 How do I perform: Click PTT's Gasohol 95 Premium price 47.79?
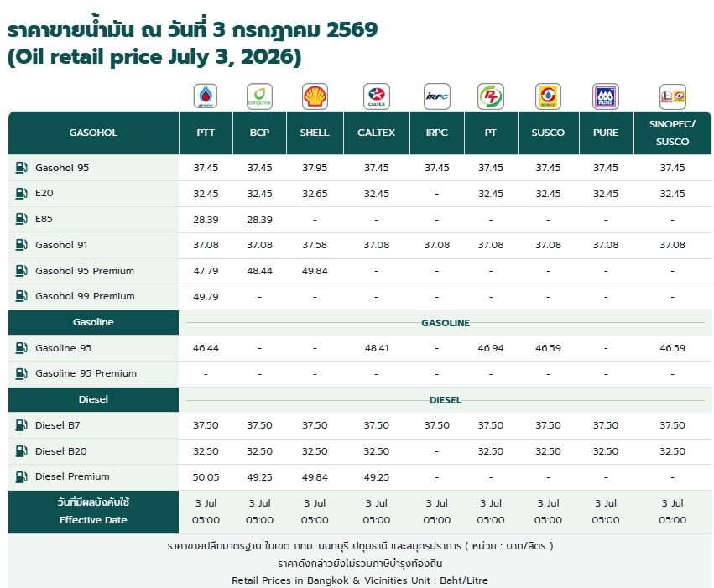tap(206, 271)
